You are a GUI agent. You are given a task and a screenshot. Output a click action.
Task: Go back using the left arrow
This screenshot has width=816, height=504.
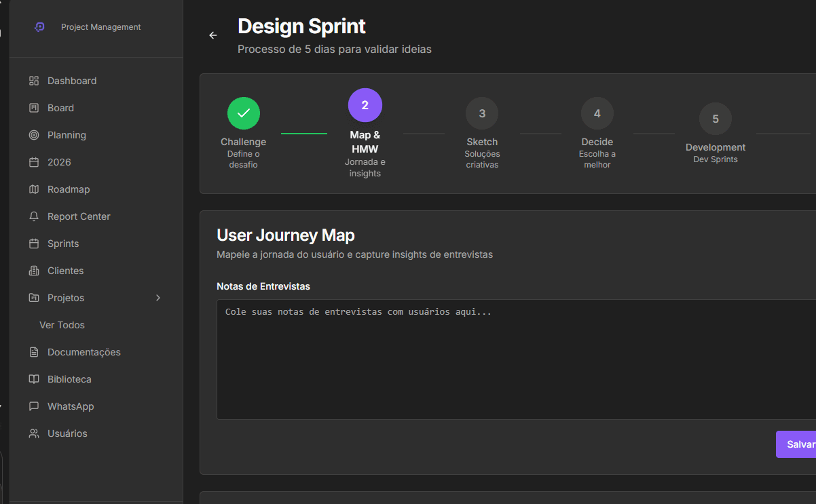213,35
